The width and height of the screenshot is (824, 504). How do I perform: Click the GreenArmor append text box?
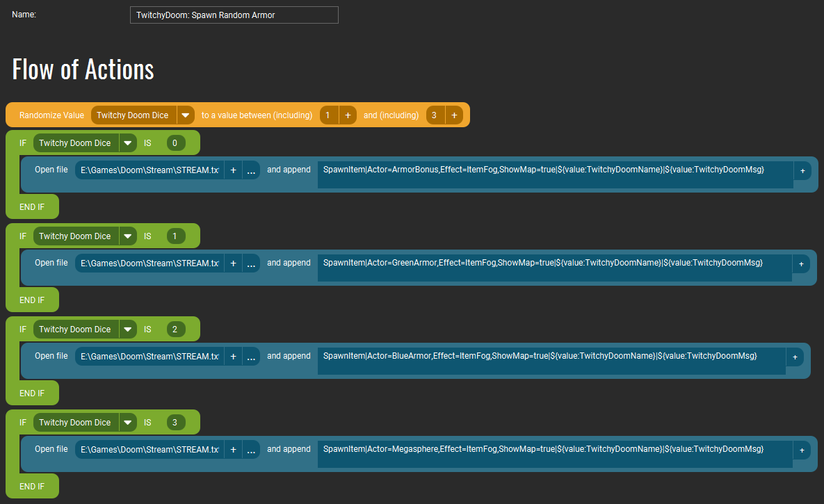coord(555,268)
